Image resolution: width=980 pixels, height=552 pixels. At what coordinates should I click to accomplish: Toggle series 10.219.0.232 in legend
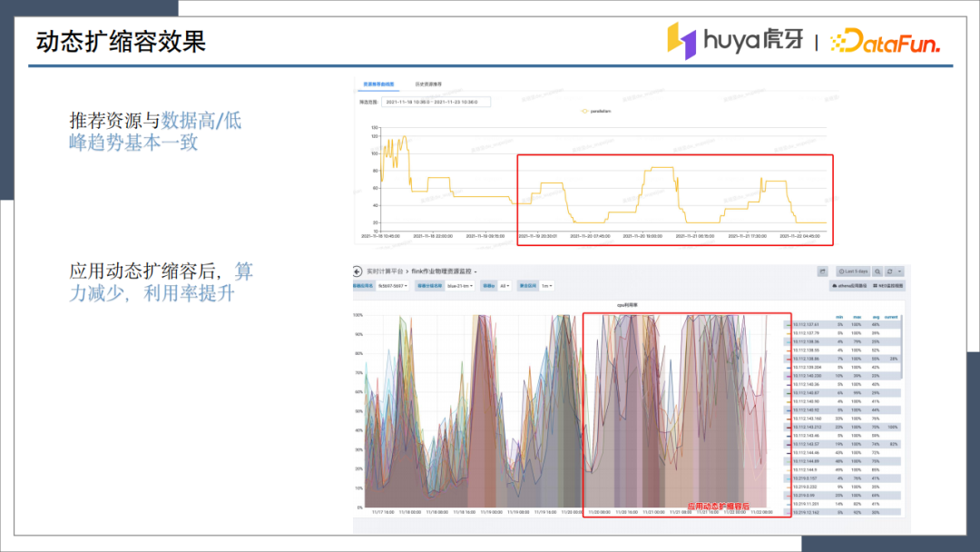[x=805, y=487]
